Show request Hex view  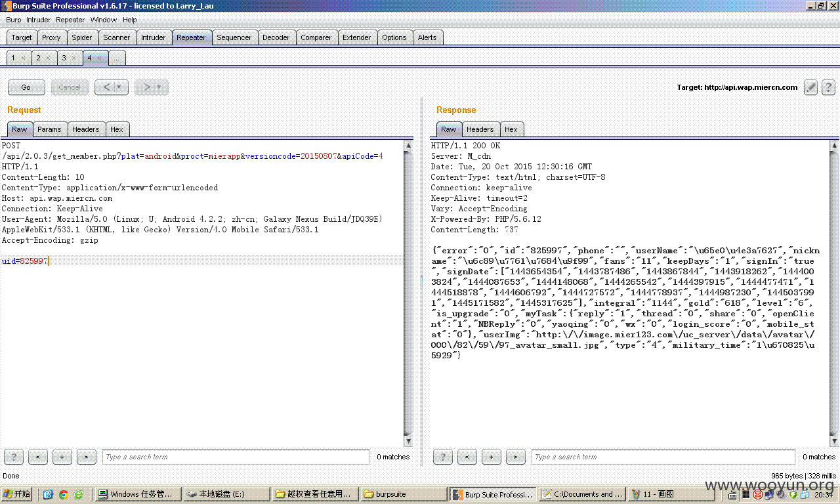pos(117,129)
